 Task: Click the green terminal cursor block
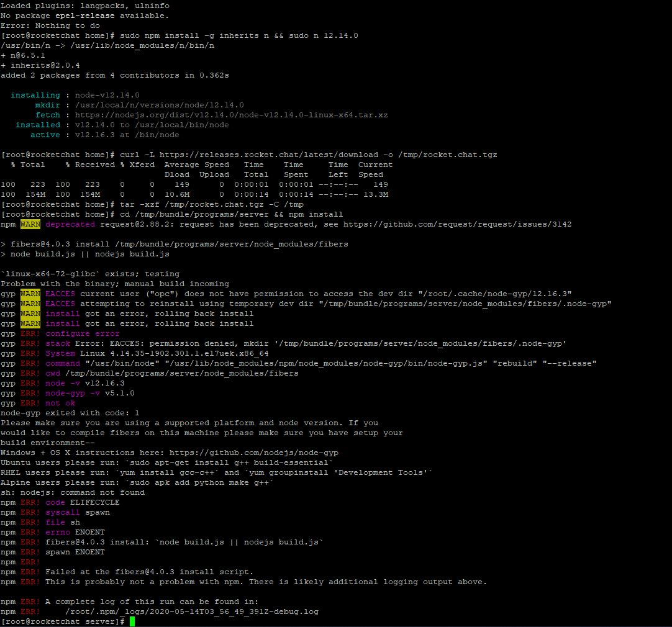click(x=132, y=621)
